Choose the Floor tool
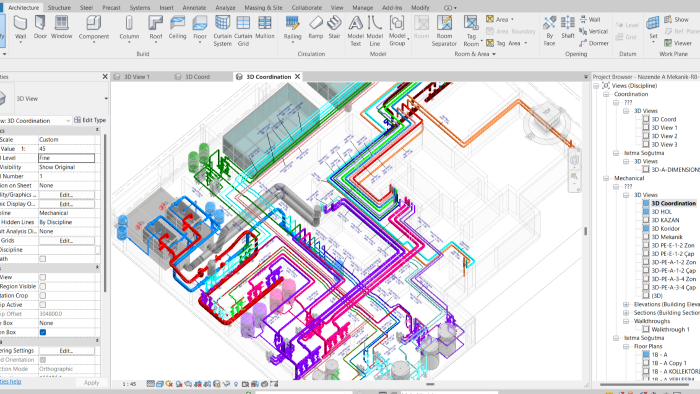700x394 pixels. point(200,28)
